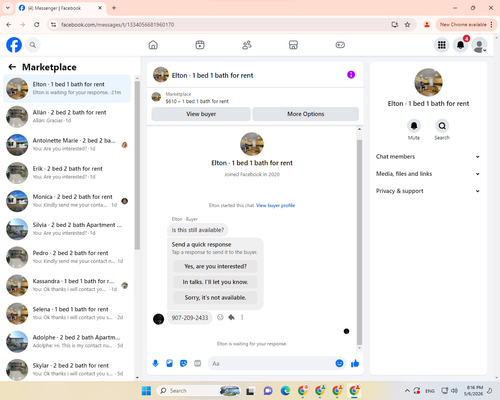500x400 pixels.
Task: Select the Messenger | Facebook browser tab
Action: click(60, 8)
